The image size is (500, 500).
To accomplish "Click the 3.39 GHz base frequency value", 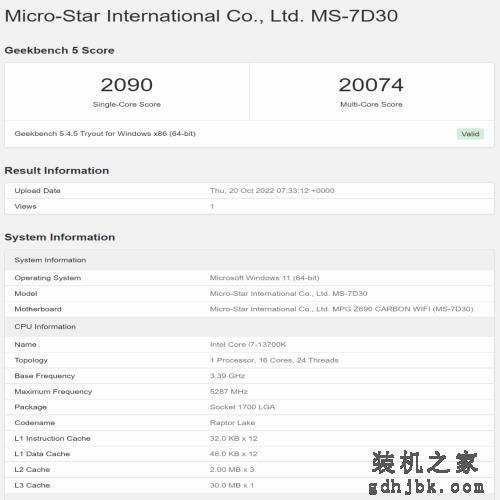I will point(227,376).
